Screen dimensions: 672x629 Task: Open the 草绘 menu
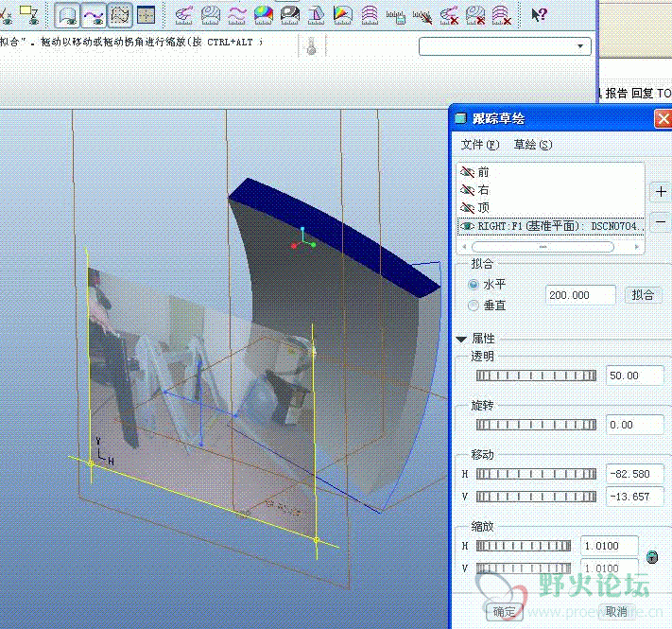pos(533,145)
